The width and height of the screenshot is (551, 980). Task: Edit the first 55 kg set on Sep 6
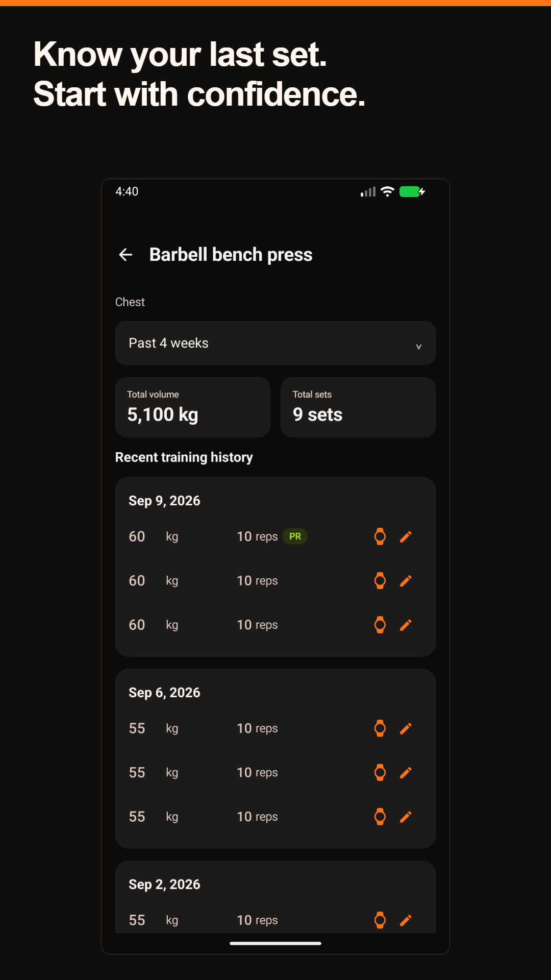click(x=406, y=728)
